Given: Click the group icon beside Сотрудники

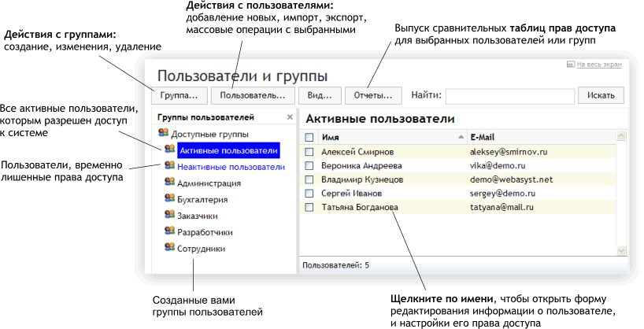Looking at the screenshot, I should (x=169, y=247).
